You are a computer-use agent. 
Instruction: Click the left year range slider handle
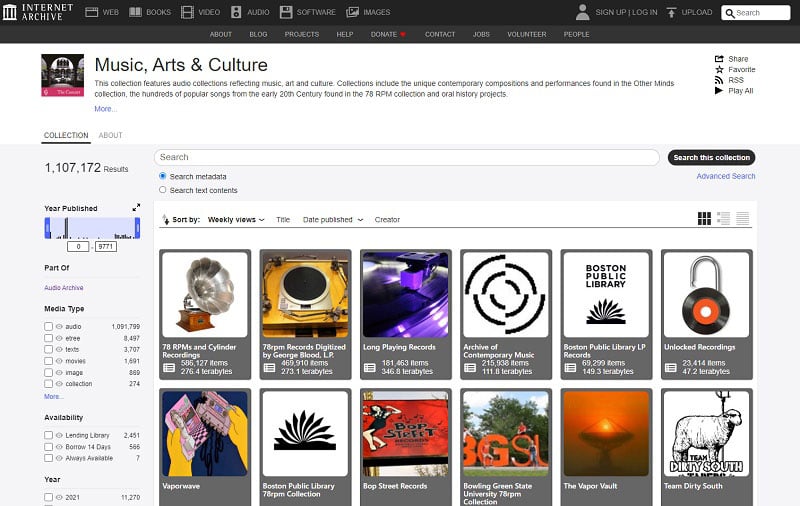pyautogui.click(x=47, y=228)
